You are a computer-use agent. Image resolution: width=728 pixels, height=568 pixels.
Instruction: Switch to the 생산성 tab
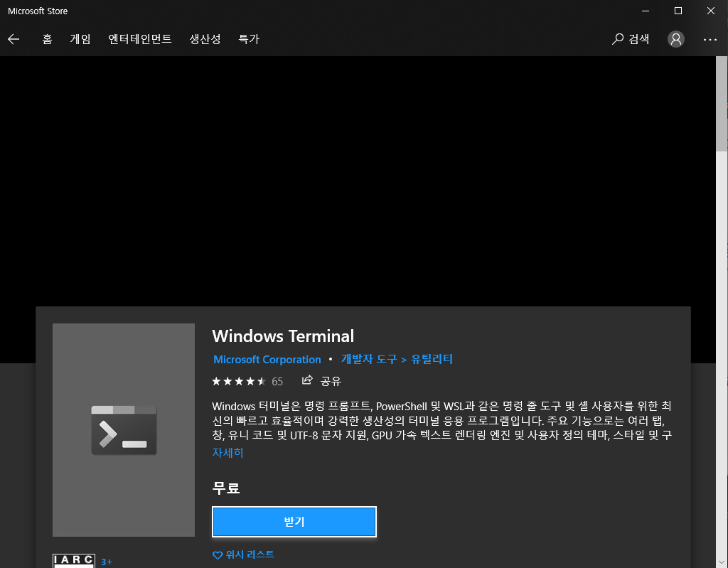(x=205, y=39)
